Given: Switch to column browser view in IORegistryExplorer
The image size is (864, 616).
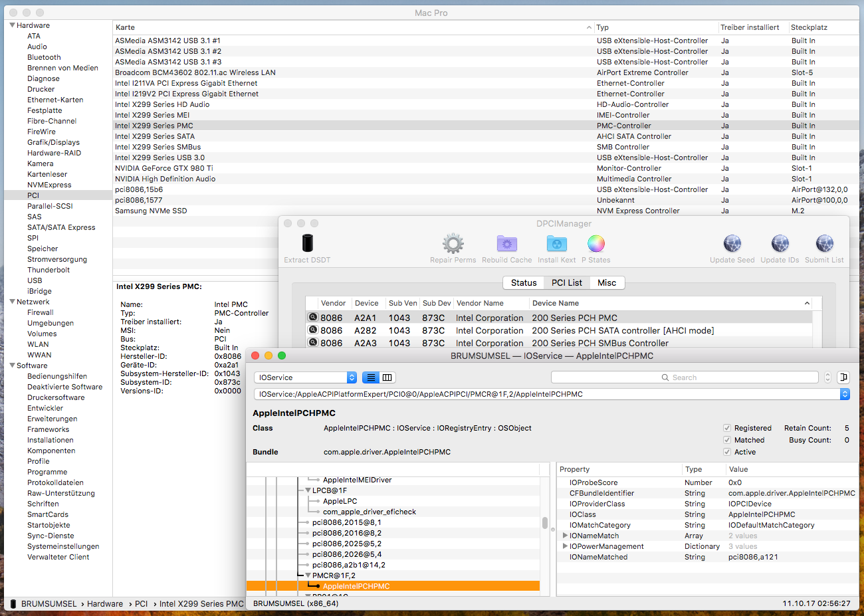Looking at the screenshot, I should (x=387, y=377).
